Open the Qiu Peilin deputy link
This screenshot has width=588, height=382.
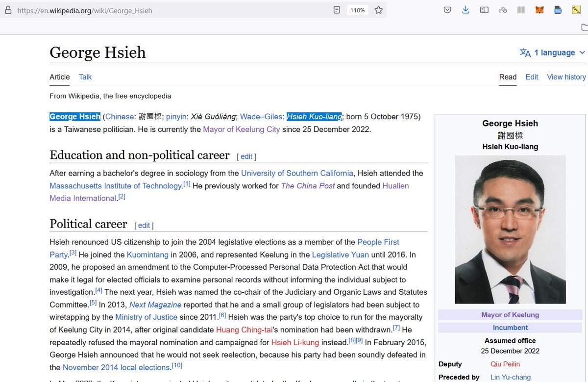(x=505, y=364)
